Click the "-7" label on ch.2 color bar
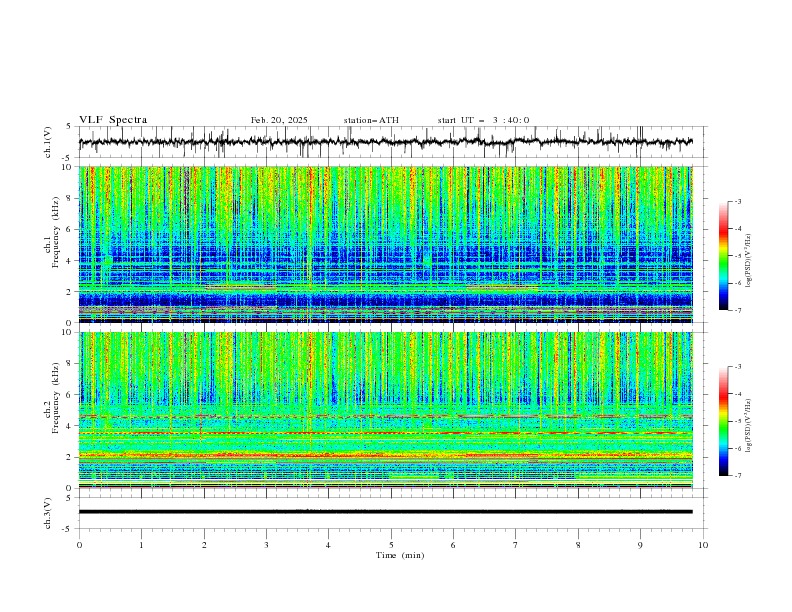Viewport: 792px width, 612px height. pyautogui.click(x=738, y=475)
